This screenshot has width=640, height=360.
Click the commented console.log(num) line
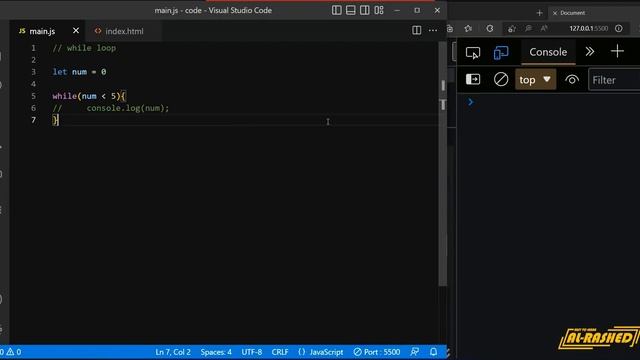point(111,108)
